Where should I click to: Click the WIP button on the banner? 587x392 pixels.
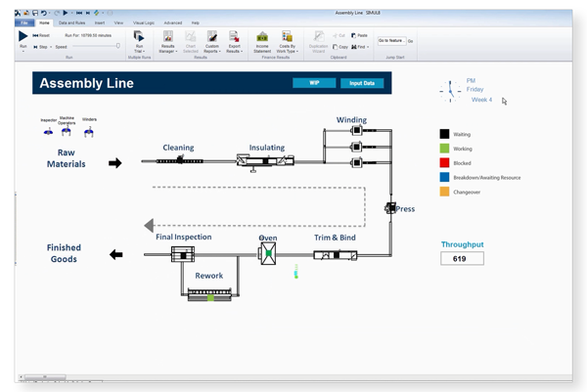click(x=314, y=83)
